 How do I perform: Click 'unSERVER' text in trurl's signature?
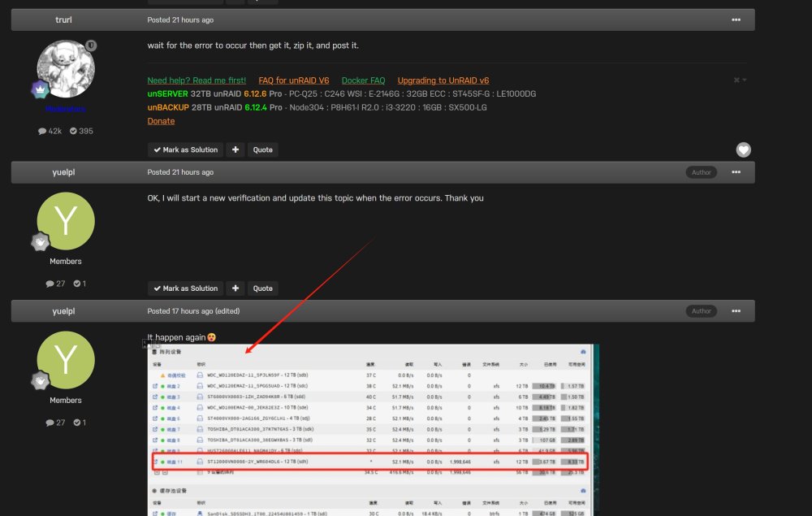coord(167,93)
